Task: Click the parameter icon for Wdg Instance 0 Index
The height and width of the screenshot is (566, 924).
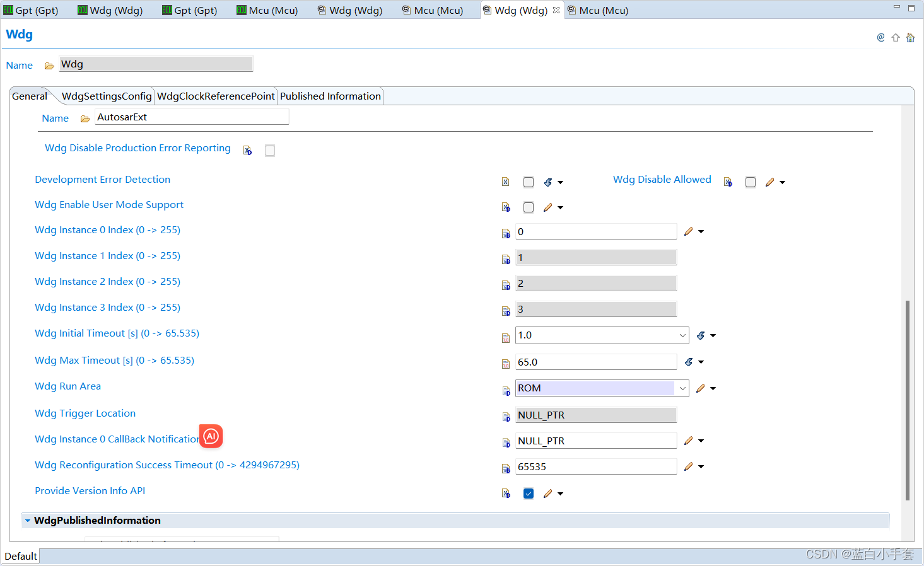Action: coord(506,234)
